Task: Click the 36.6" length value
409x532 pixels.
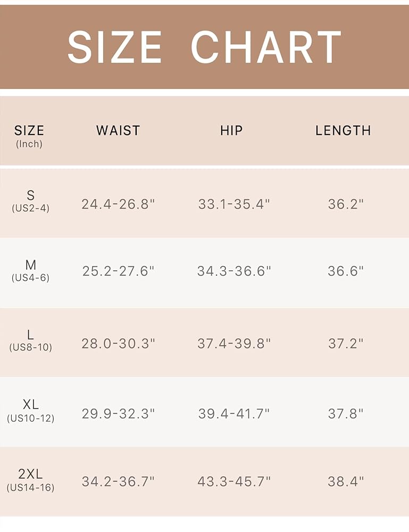Action: [x=346, y=271]
